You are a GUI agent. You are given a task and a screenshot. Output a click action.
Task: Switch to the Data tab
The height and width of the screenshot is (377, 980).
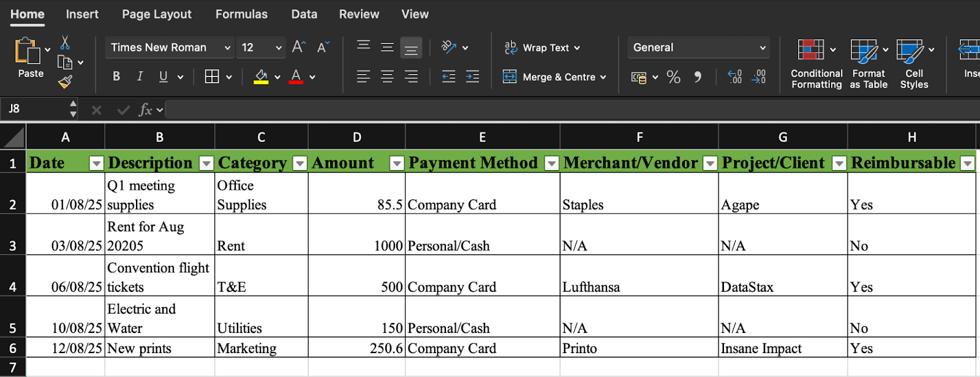pos(304,14)
